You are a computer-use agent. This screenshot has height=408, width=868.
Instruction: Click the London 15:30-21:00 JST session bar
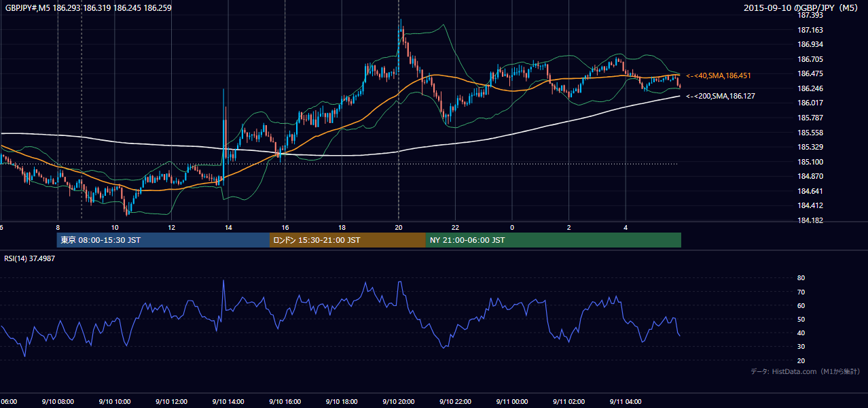[348, 240]
